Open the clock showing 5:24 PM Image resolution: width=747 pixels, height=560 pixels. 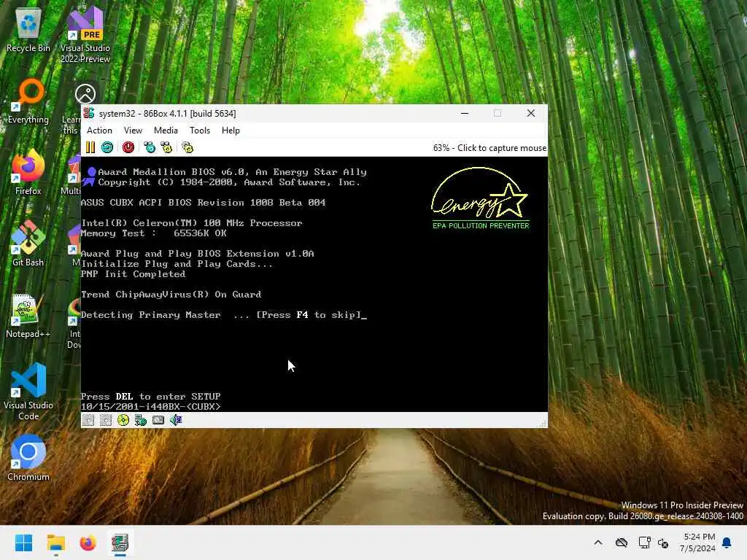pos(698,542)
